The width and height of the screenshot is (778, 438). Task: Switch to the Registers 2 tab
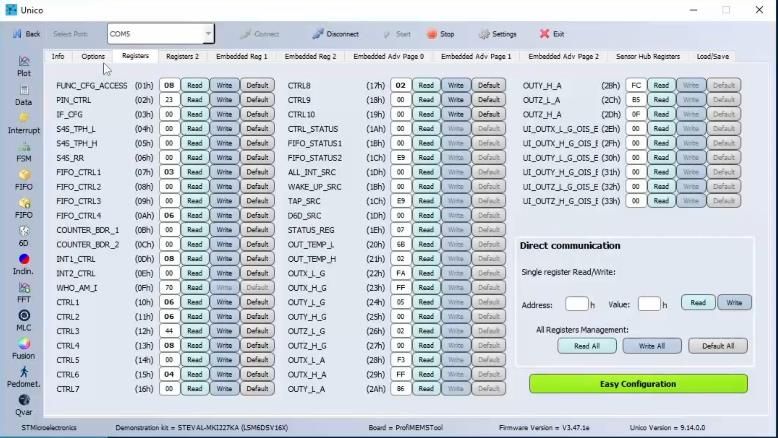point(182,56)
